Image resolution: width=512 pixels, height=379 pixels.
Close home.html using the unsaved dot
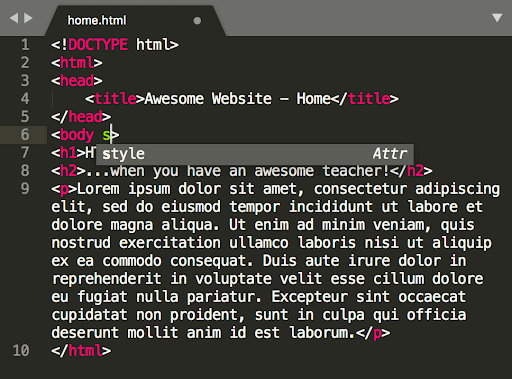pyautogui.click(x=197, y=21)
